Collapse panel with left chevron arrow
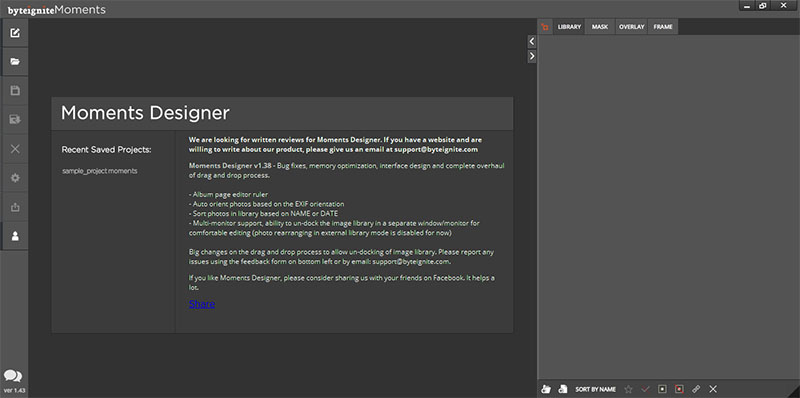 point(532,41)
